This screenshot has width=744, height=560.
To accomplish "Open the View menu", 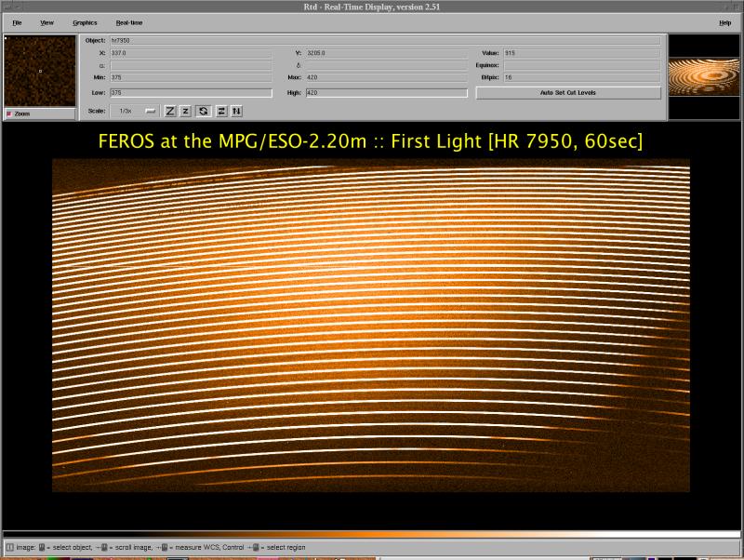I will click(46, 22).
